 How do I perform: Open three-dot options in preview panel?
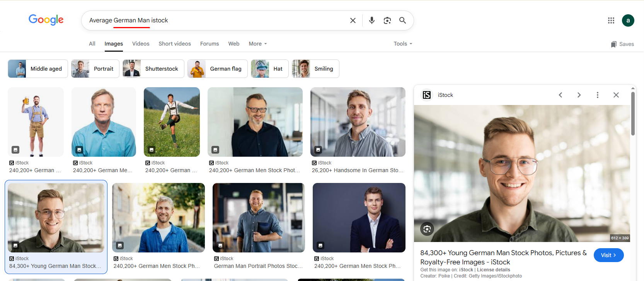pyautogui.click(x=597, y=95)
